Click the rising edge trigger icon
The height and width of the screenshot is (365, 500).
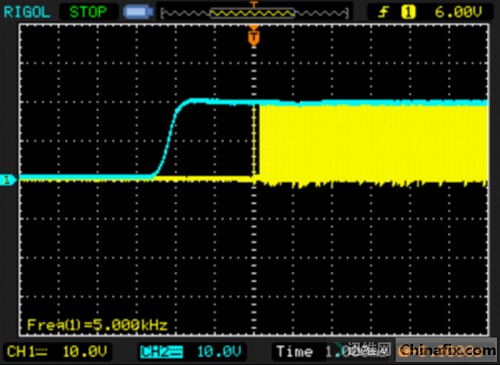coord(383,12)
